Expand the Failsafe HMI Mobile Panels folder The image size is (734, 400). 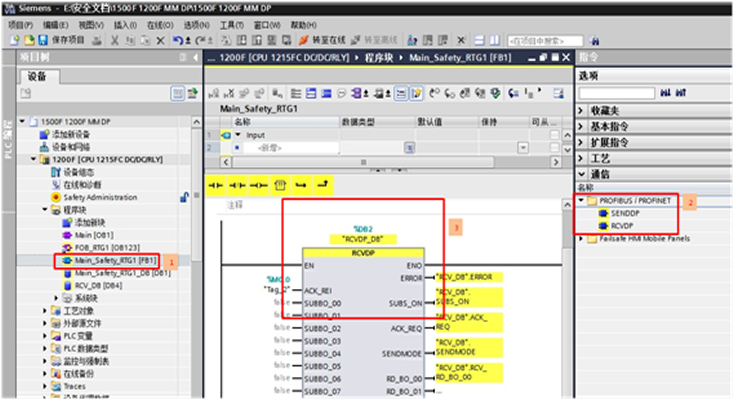(x=581, y=239)
